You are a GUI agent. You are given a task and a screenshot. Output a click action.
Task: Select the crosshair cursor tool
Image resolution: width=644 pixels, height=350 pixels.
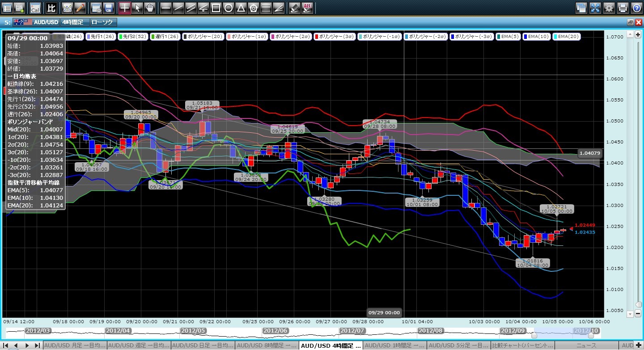[x=125, y=8]
